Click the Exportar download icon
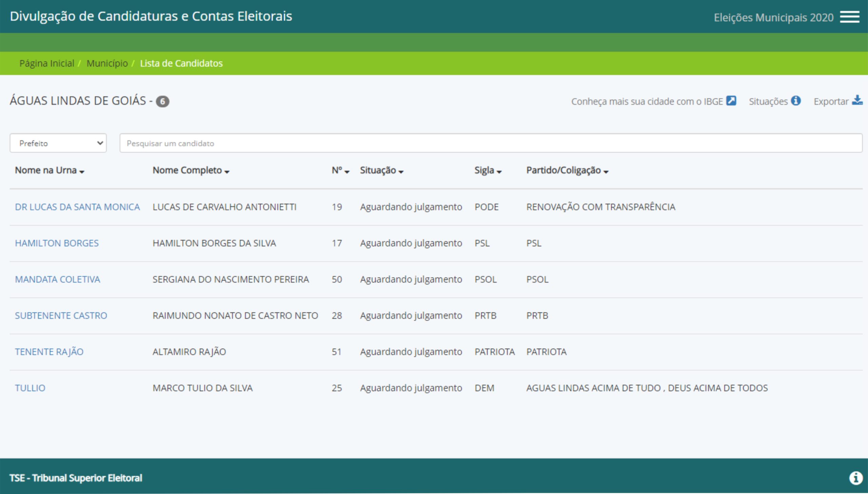The width and height of the screenshot is (868, 494). pos(857,100)
